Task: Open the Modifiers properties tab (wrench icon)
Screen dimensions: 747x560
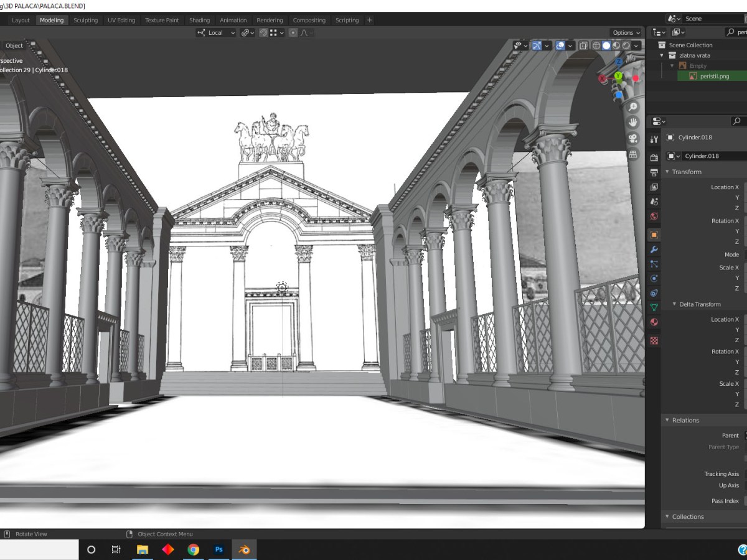Action: point(654,250)
